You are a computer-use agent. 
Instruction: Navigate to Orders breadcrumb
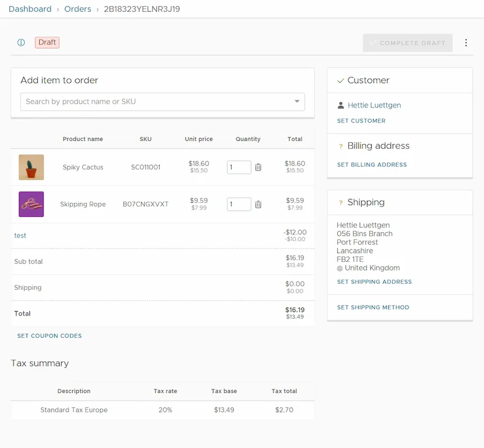(77, 9)
